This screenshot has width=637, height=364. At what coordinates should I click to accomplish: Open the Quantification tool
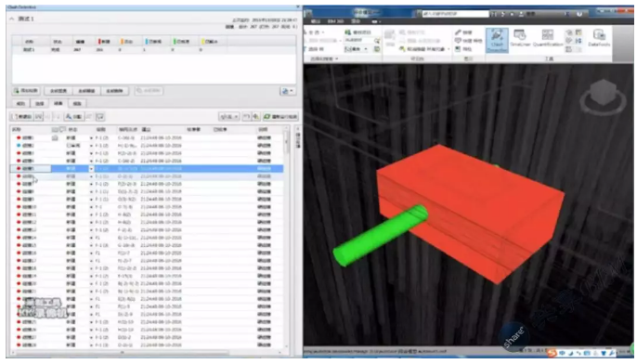[x=547, y=38]
